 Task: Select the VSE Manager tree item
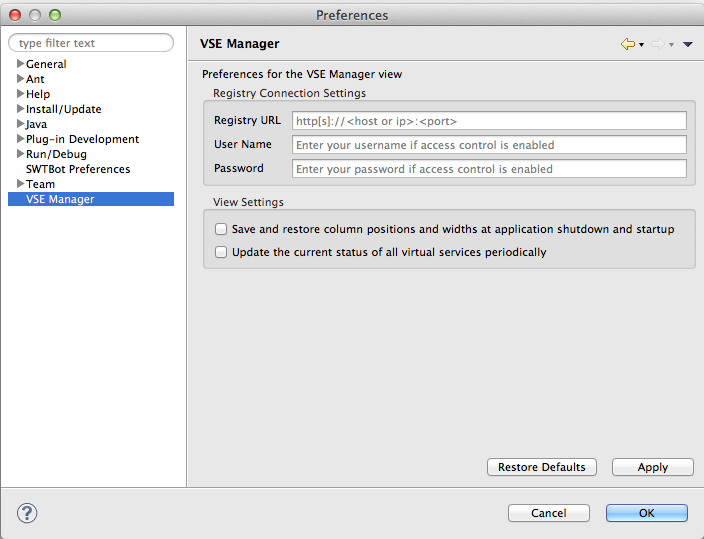60,199
